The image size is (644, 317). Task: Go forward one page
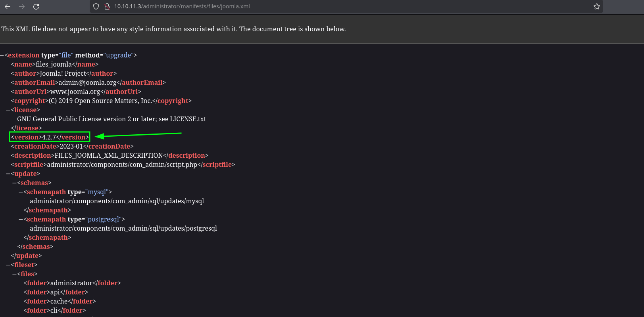[22, 6]
